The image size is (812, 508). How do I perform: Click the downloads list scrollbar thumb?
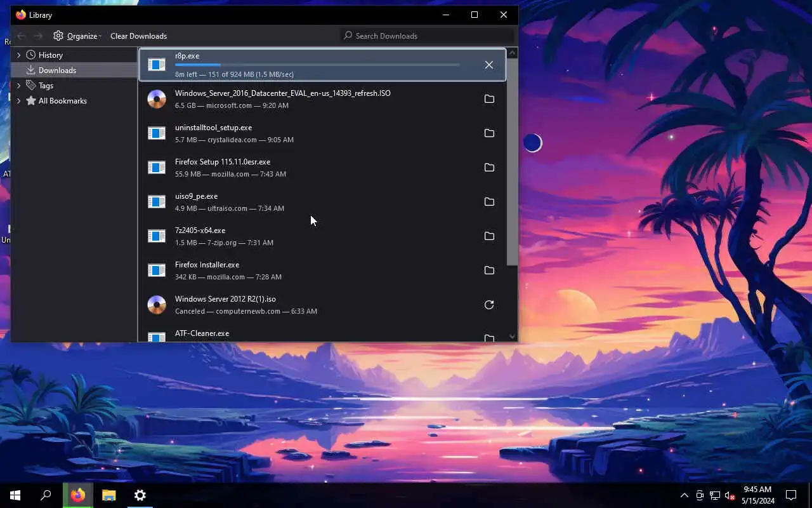(x=513, y=163)
